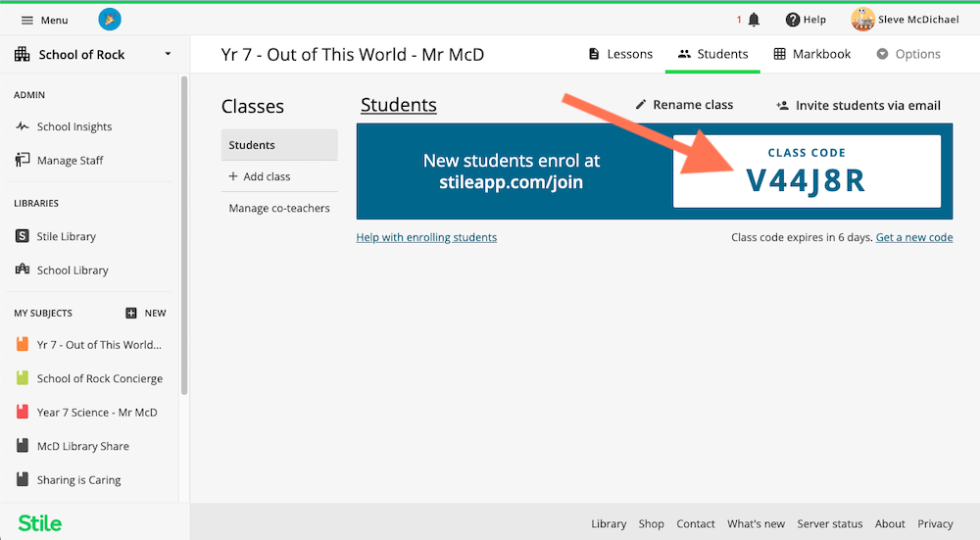
Task: Click the Rename class label
Action: coord(693,105)
